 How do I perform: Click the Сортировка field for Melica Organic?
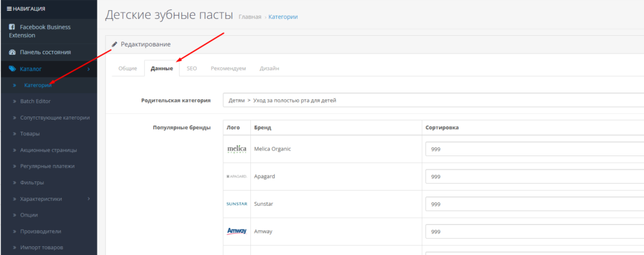click(535, 149)
